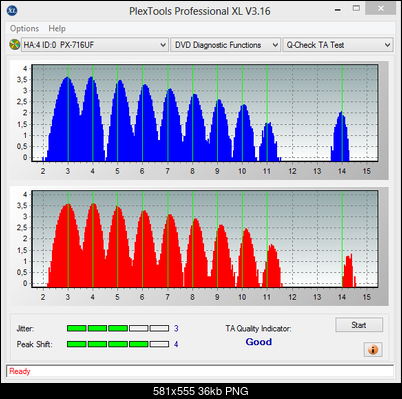Click the red histogram peak at 11
402x399 pixels.
[x=272, y=265]
